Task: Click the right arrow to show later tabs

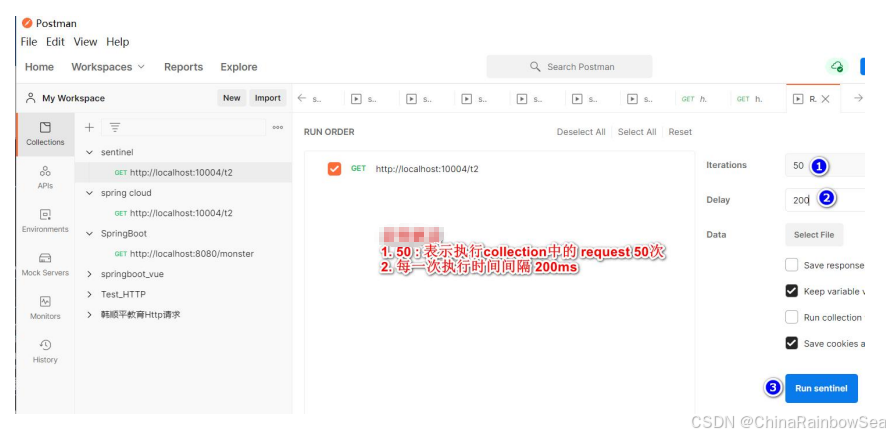Action: pyautogui.click(x=858, y=98)
